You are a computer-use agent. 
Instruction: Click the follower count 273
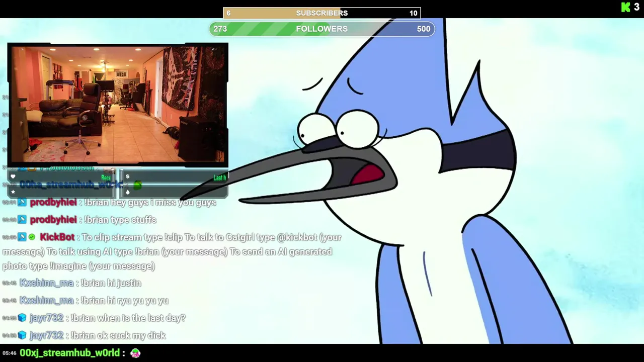click(x=220, y=29)
